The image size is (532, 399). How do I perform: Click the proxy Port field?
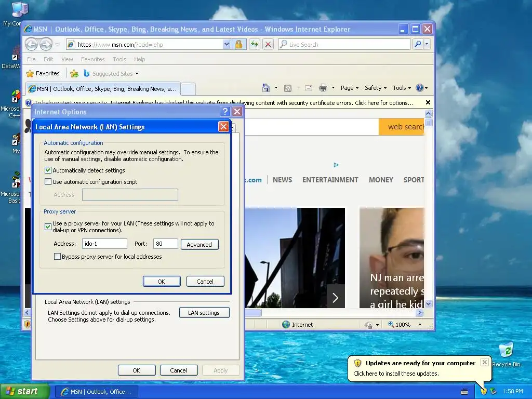(166, 244)
